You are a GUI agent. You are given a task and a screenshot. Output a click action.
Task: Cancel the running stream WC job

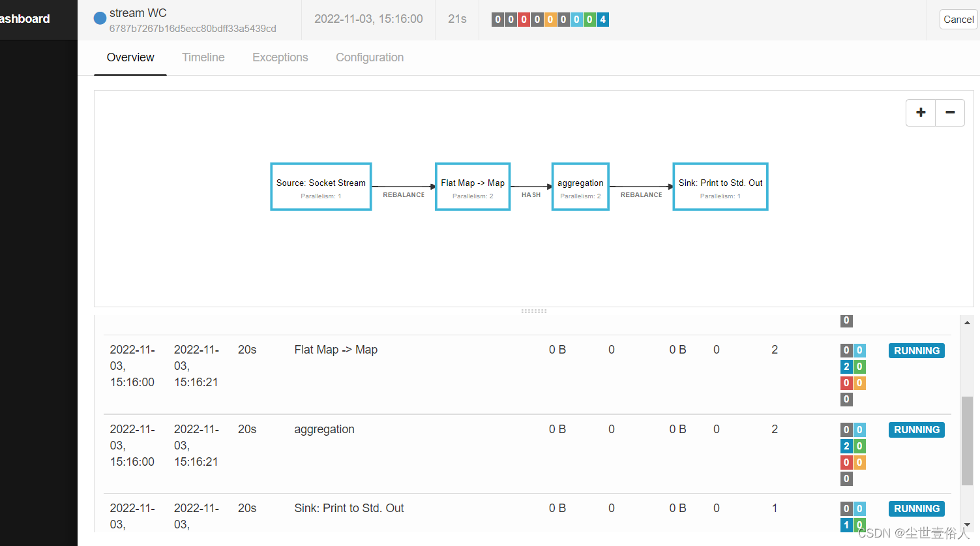pos(958,20)
